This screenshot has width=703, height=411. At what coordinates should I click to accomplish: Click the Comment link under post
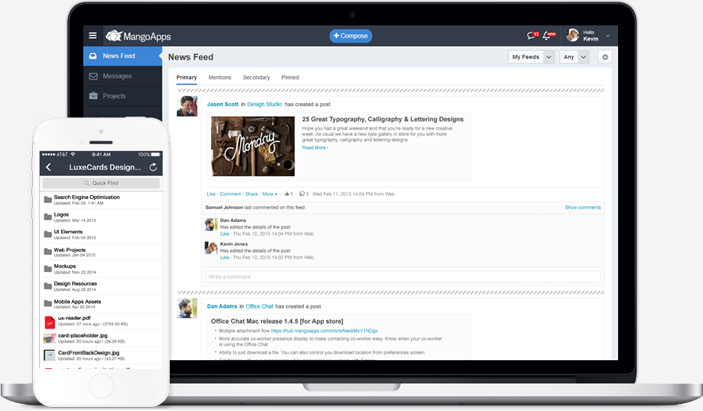click(x=230, y=194)
